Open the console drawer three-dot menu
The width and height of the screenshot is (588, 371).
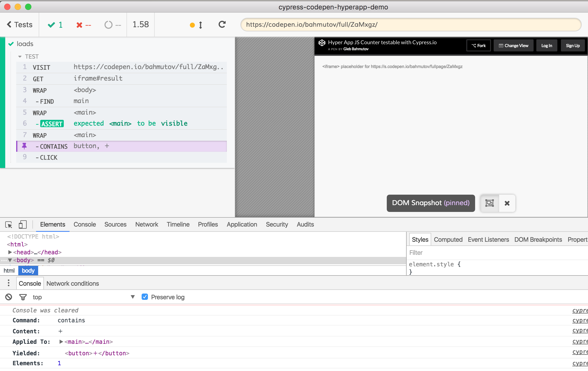[9, 283]
